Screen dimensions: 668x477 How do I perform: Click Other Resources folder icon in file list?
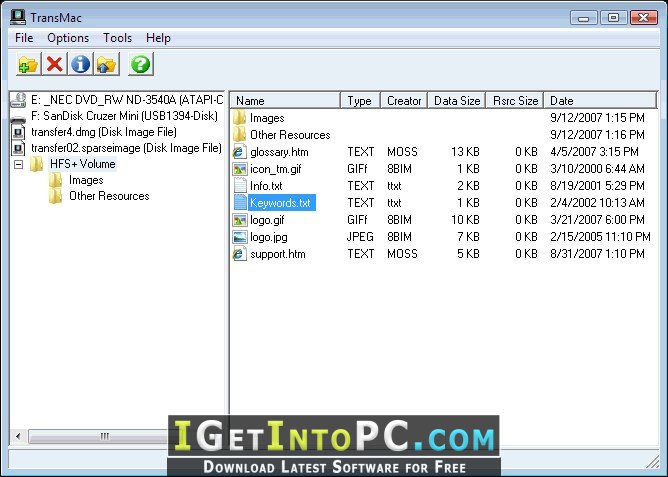(x=240, y=134)
